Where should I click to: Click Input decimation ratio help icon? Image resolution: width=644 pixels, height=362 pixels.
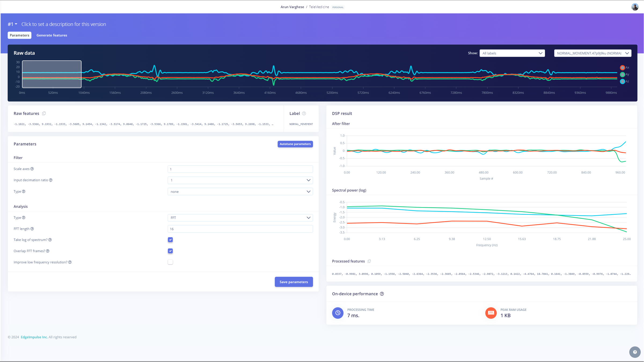(x=51, y=180)
